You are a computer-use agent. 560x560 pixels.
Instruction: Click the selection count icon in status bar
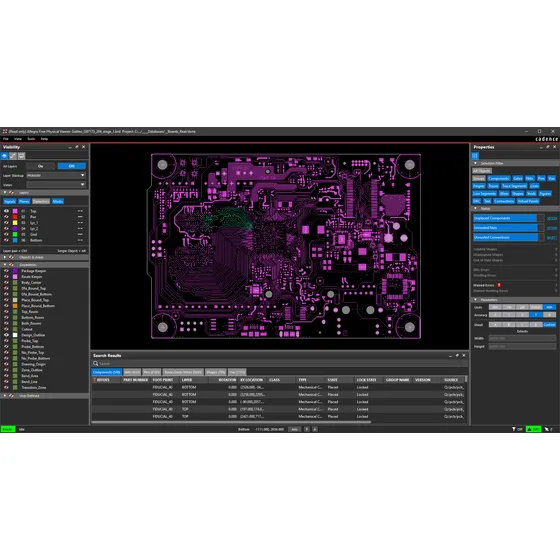pos(549,429)
